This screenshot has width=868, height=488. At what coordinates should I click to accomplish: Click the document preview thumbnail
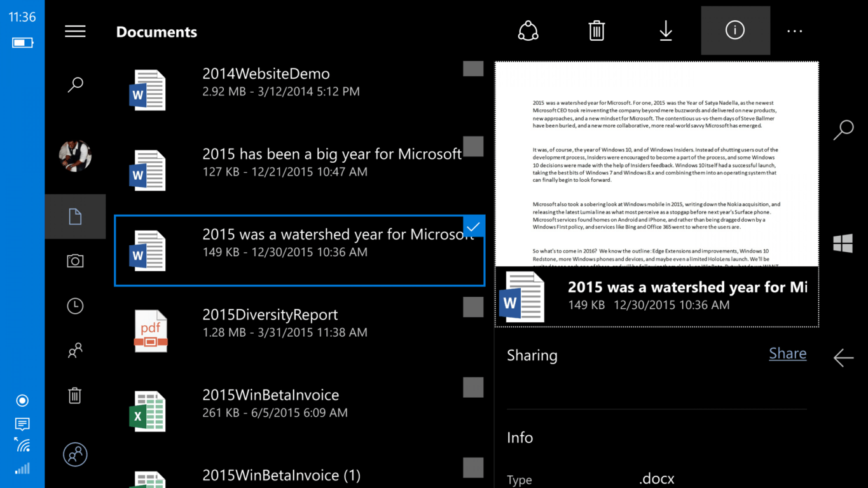(657, 164)
